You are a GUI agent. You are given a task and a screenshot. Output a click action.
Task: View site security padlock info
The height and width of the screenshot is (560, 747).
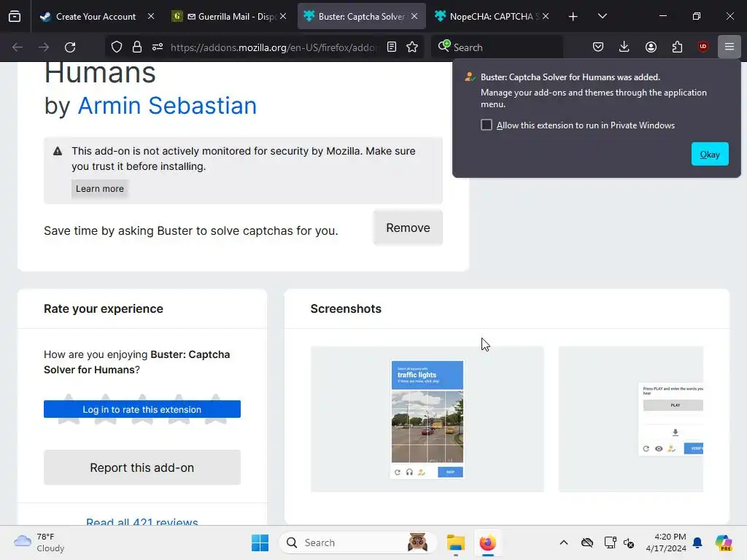click(x=137, y=47)
